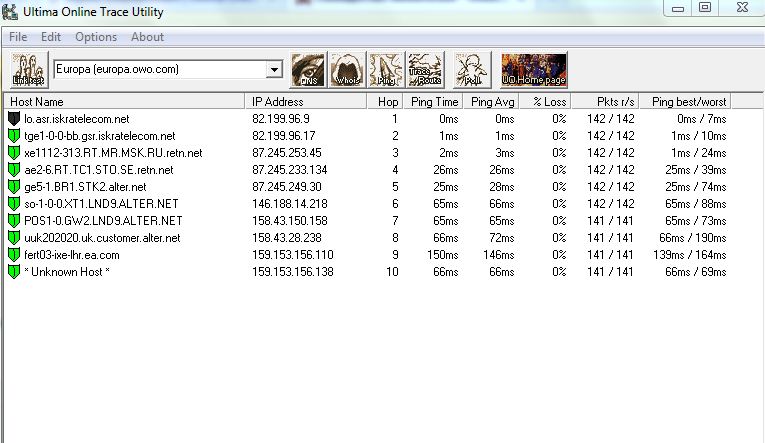Click IP address 159.153.156.138
Screen dimensions: 765x443
[x=292, y=272]
